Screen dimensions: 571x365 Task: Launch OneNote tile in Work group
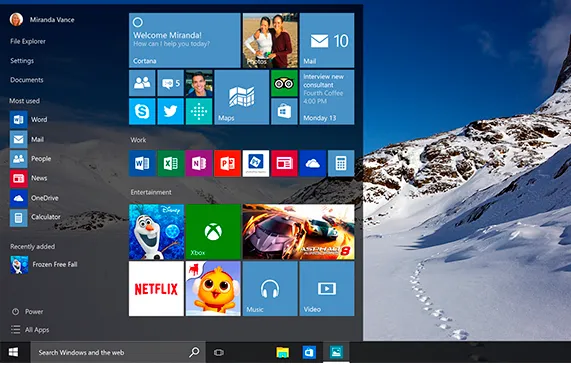(x=199, y=163)
